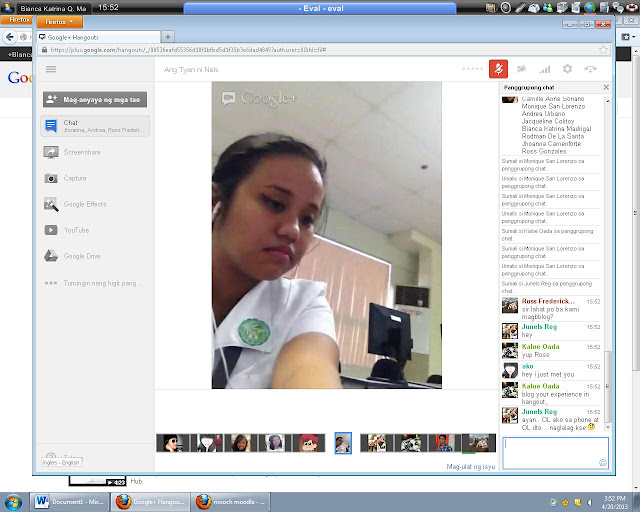Click main video feed of participant
The width and height of the screenshot is (640, 512).
pyautogui.click(x=327, y=235)
